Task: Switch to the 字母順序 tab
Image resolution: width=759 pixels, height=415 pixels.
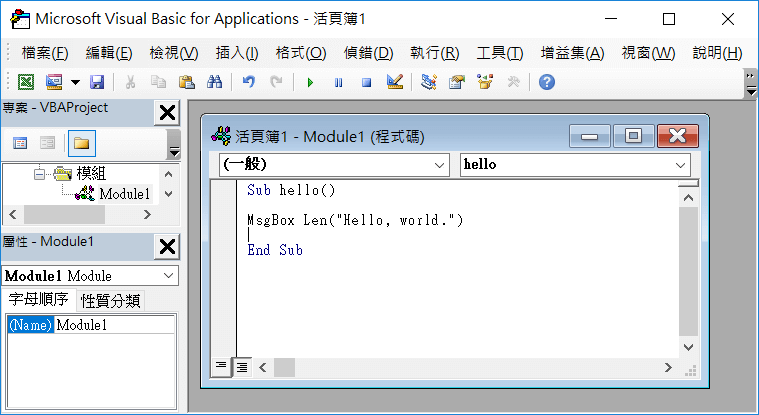Action: (x=39, y=299)
